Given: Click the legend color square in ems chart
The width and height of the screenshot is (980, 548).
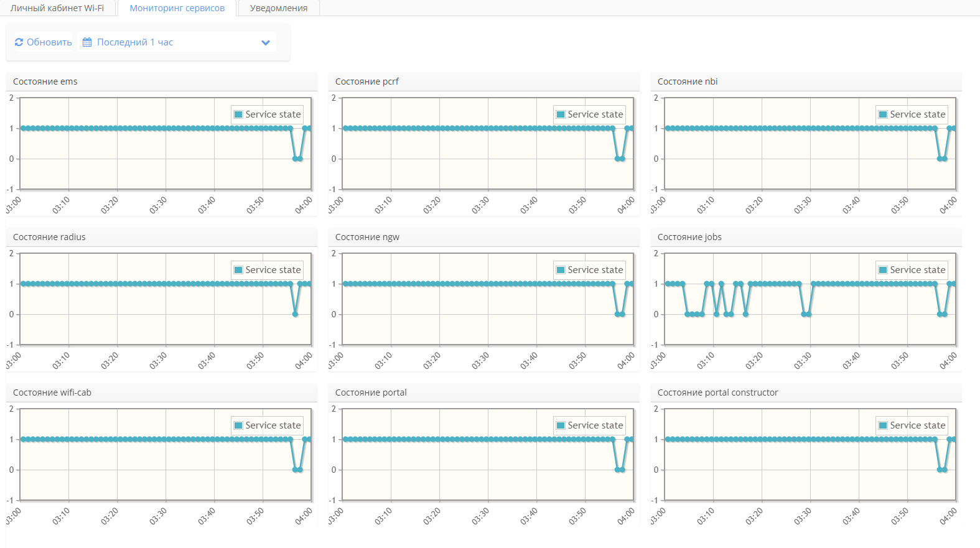Looking at the screenshot, I should click(238, 114).
